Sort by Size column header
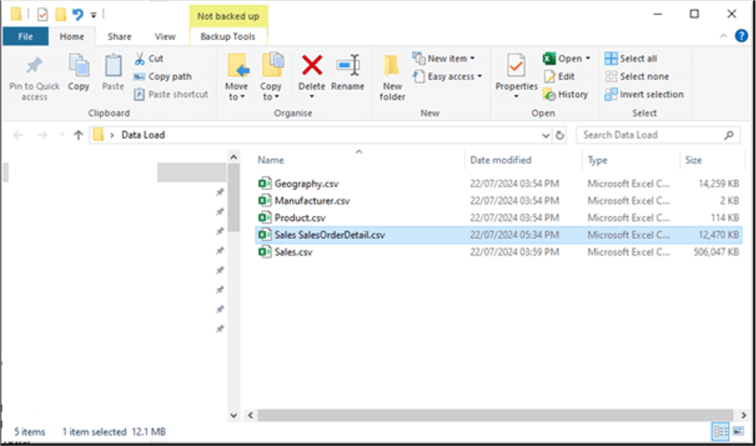 (x=693, y=160)
